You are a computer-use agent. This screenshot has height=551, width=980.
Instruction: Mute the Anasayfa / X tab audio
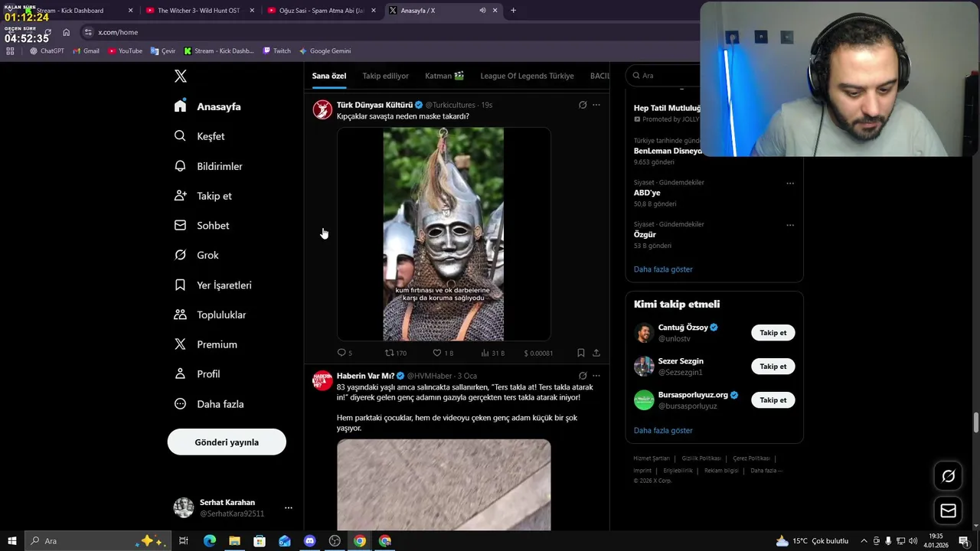[x=482, y=11]
